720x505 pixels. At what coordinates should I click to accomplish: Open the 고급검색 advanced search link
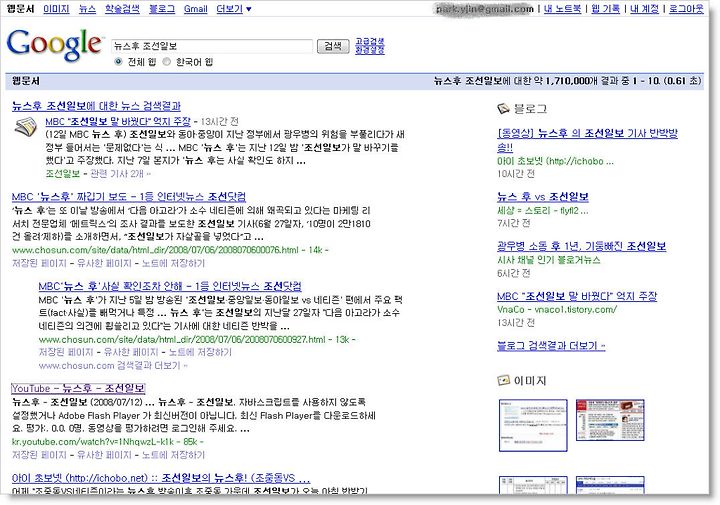tap(370, 42)
